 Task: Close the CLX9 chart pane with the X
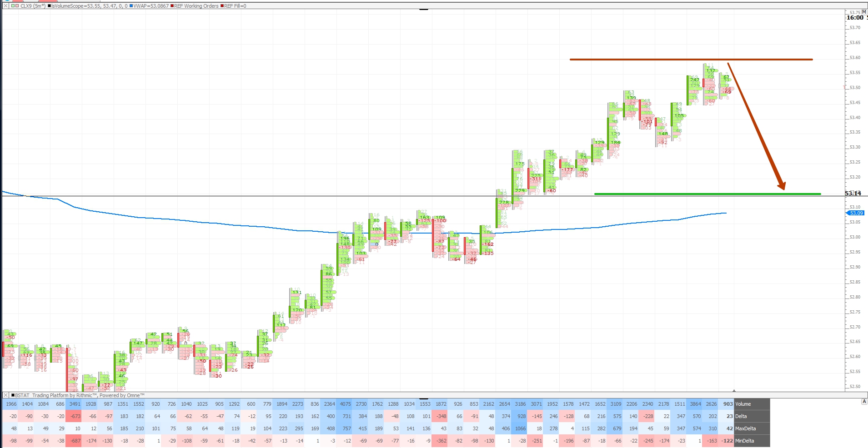(x=6, y=6)
